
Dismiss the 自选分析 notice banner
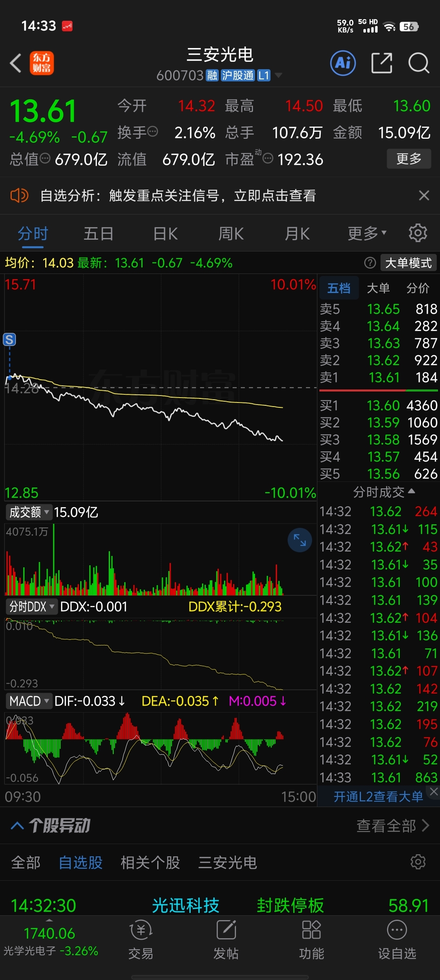(x=424, y=196)
